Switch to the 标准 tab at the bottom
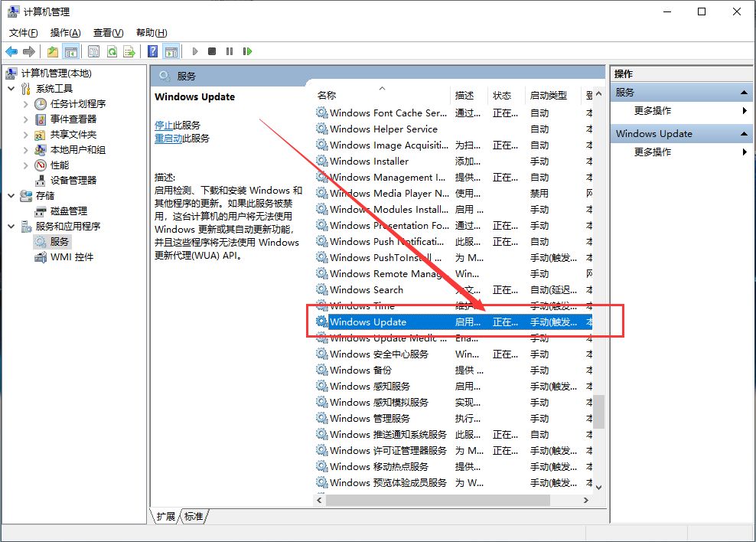 tap(194, 517)
